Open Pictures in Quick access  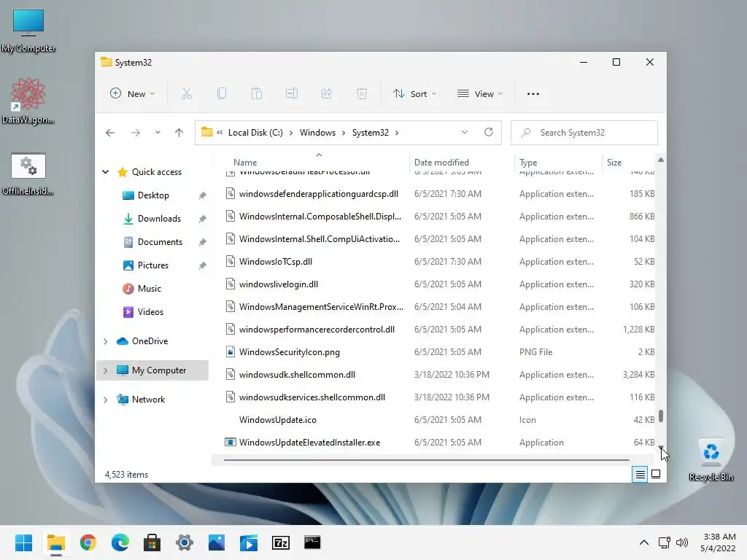click(x=153, y=265)
